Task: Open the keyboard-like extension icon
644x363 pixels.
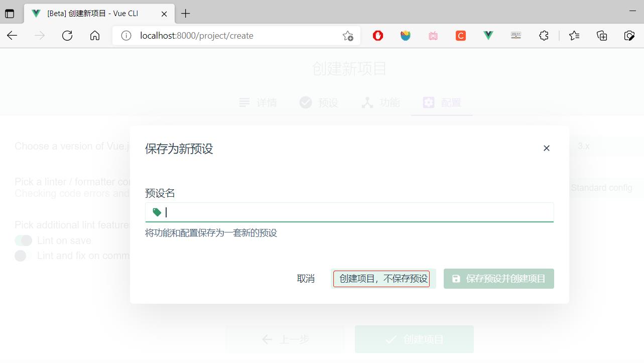Action: click(516, 36)
